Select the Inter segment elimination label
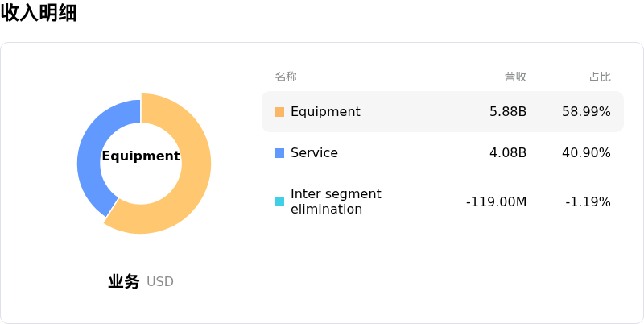 336,201
